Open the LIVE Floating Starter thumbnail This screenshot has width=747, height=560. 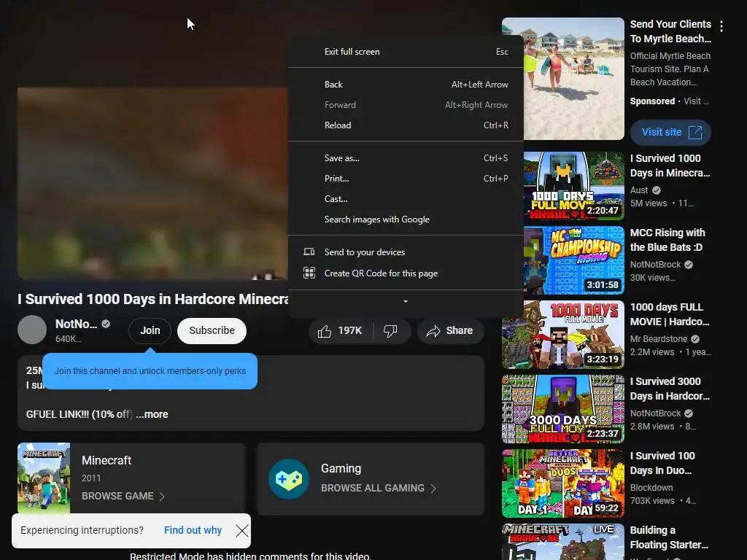(x=563, y=542)
